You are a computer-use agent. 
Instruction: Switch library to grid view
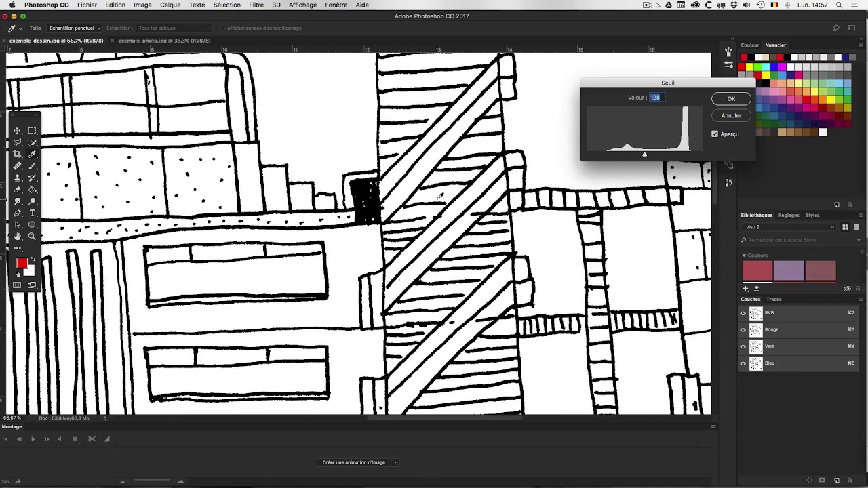[x=845, y=227]
